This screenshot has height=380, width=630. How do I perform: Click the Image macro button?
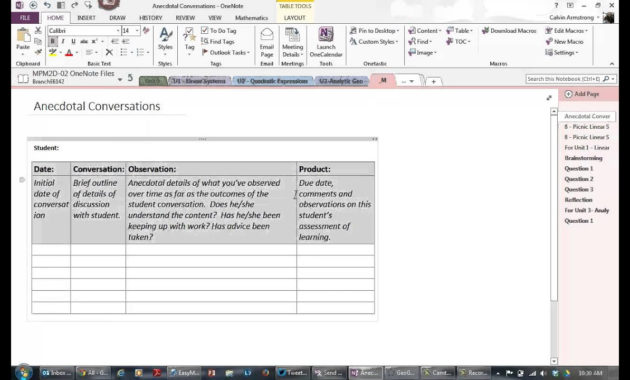(x=422, y=52)
